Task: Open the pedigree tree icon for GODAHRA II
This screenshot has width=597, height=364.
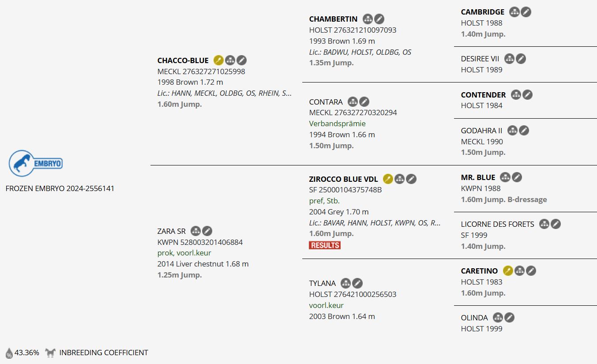Action: (x=512, y=131)
